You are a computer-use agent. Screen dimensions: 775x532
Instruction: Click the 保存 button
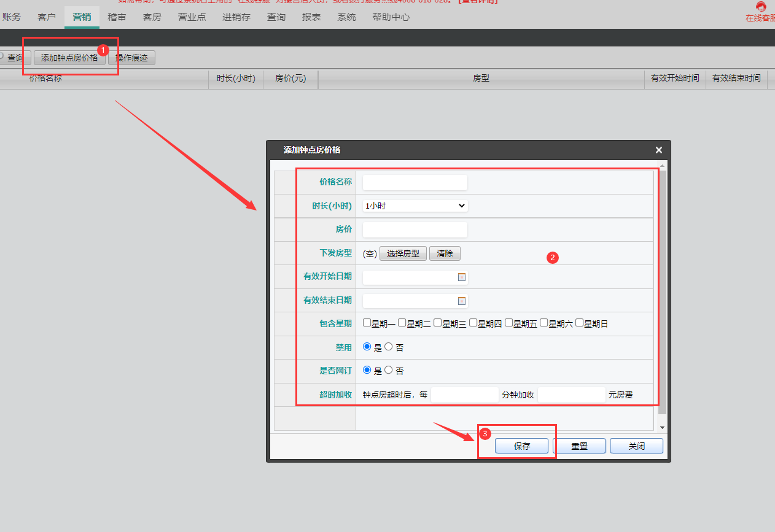[522, 446]
